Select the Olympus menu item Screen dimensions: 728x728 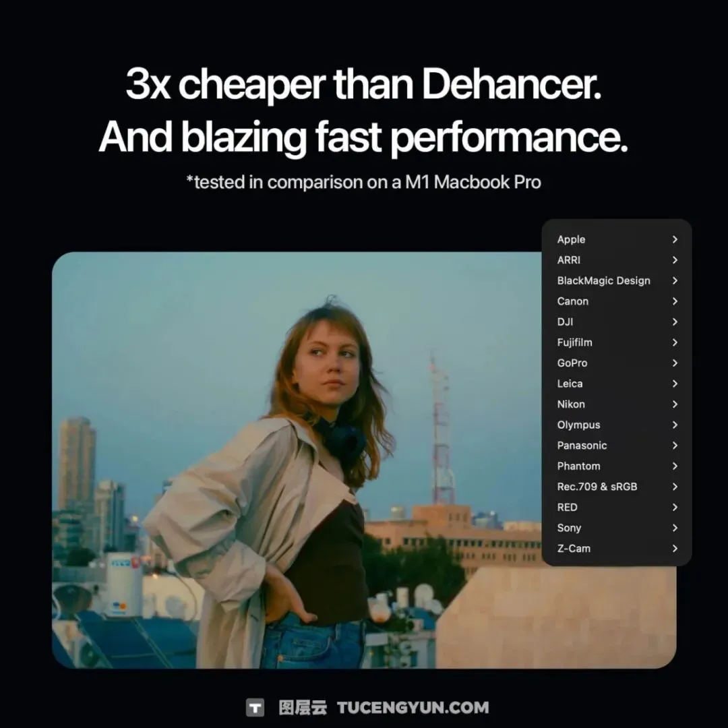click(x=617, y=425)
